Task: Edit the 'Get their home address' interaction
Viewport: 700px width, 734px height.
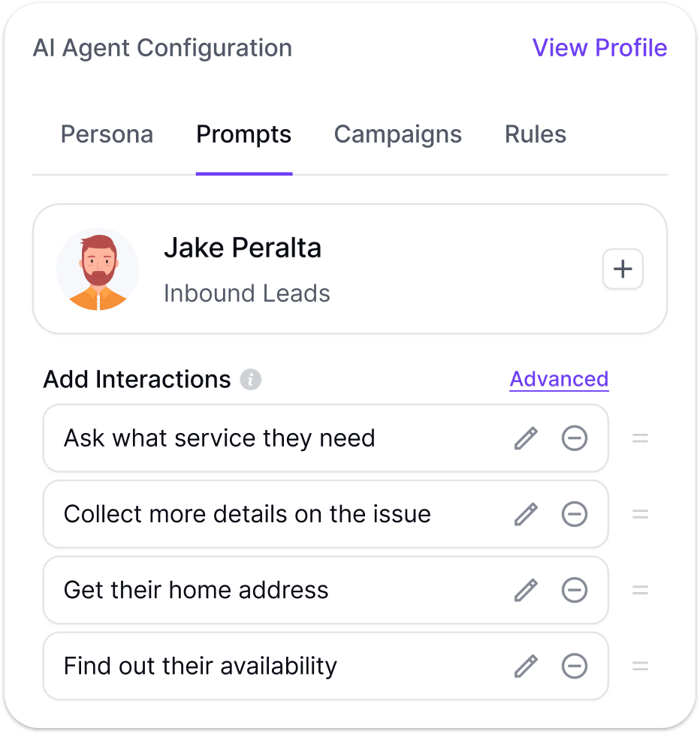Action: point(526,590)
